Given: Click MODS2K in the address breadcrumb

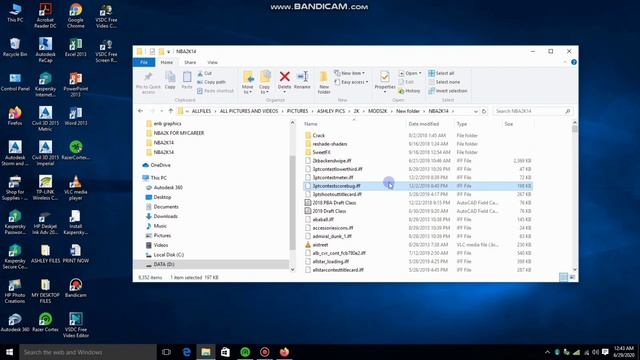Looking at the screenshot, I should coord(378,111).
